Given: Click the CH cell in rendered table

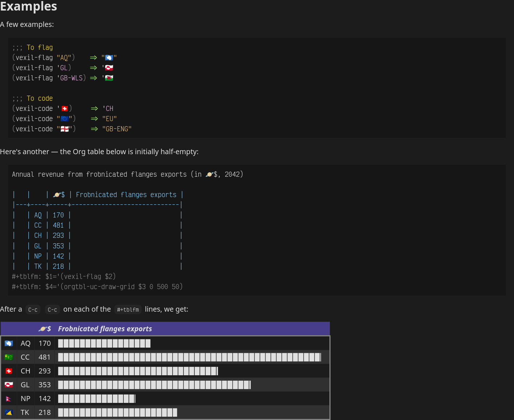Looking at the screenshot, I should (x=25, y=371).
